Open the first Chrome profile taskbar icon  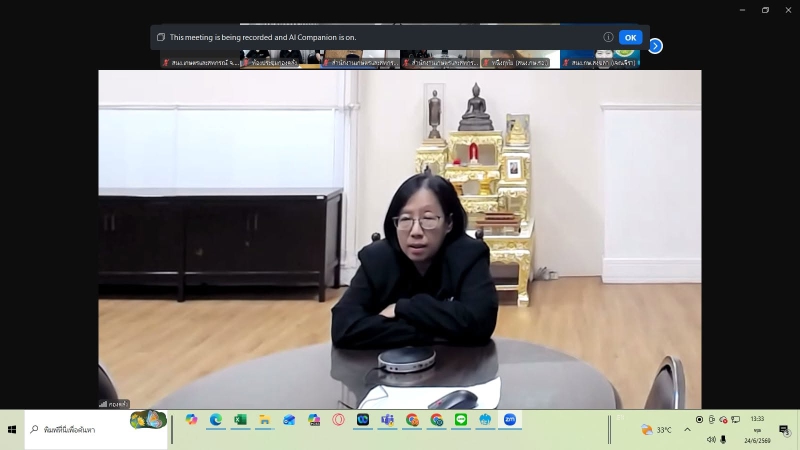tap(412, 420)
